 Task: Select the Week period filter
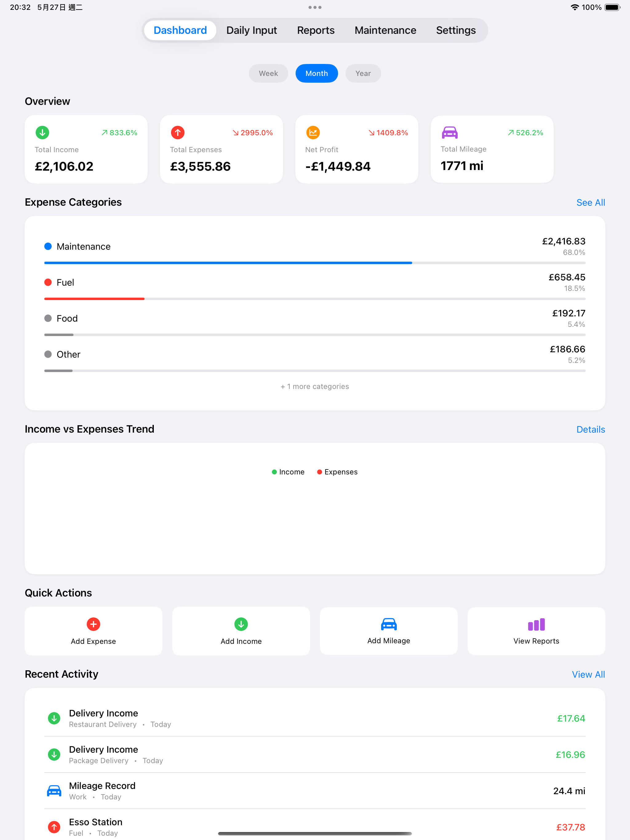point(268,73)
